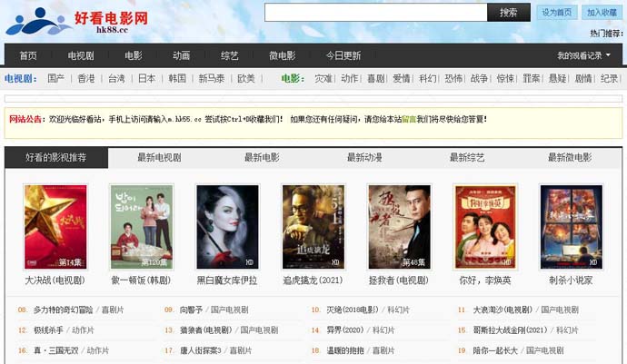Focus the search text box

tap(376, 13)
